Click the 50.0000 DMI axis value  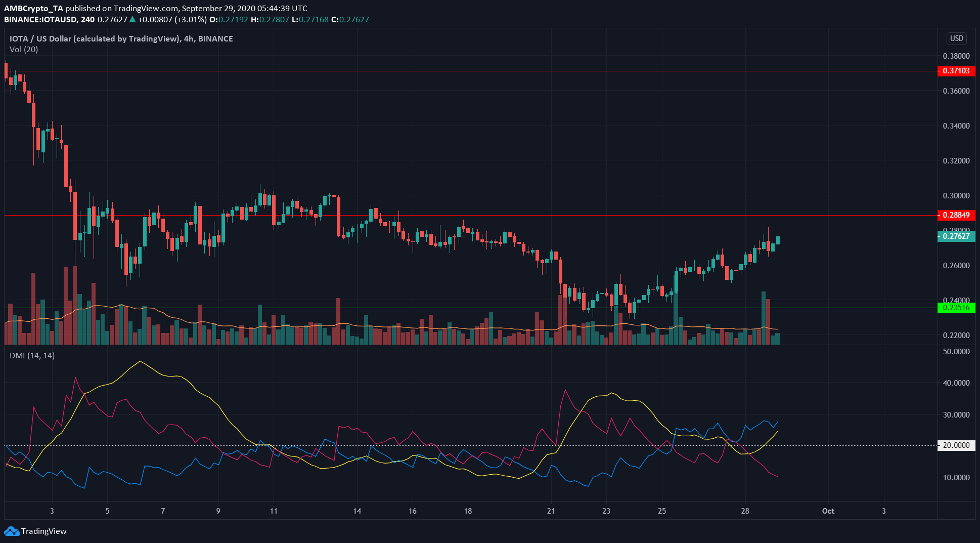[x=956, y=351]
